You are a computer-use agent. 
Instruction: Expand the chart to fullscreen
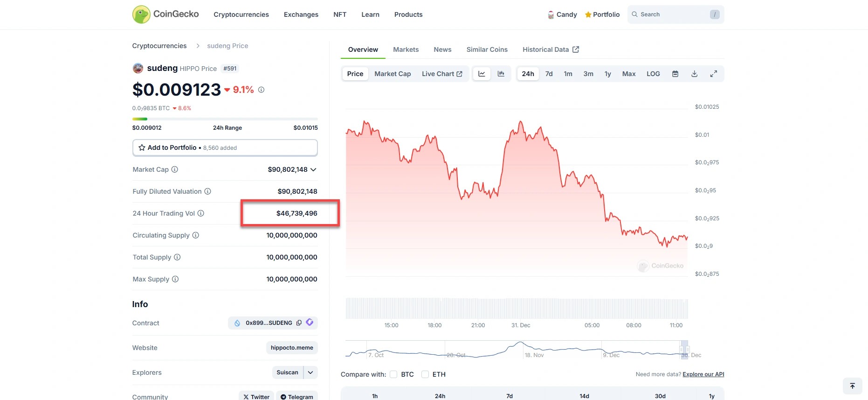(713, 74)
